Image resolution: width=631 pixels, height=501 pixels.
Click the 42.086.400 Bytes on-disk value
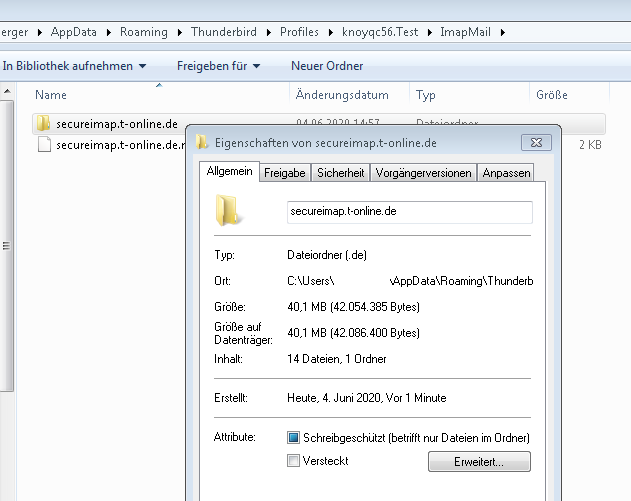coord(375,333)
